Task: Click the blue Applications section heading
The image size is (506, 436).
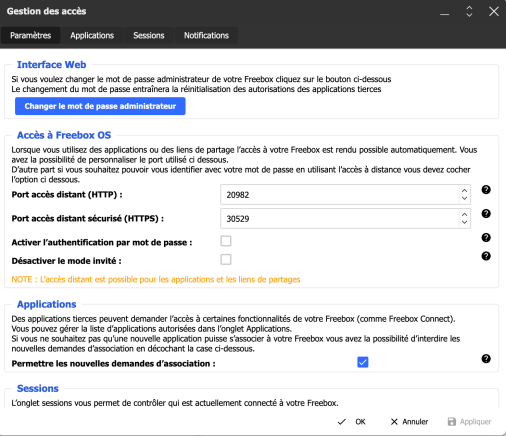Action: (47, 304)
